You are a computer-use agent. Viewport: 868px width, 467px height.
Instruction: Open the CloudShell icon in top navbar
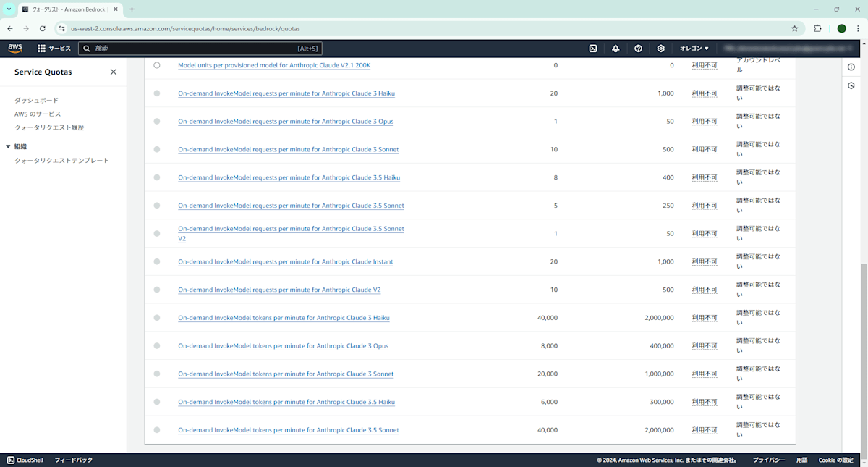(x=593, y=49)
